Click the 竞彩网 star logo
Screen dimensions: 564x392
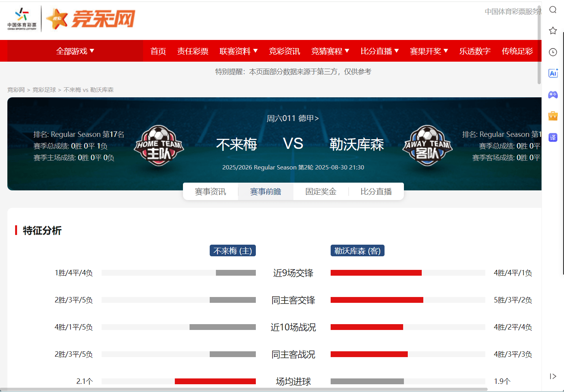coord(91,19)
